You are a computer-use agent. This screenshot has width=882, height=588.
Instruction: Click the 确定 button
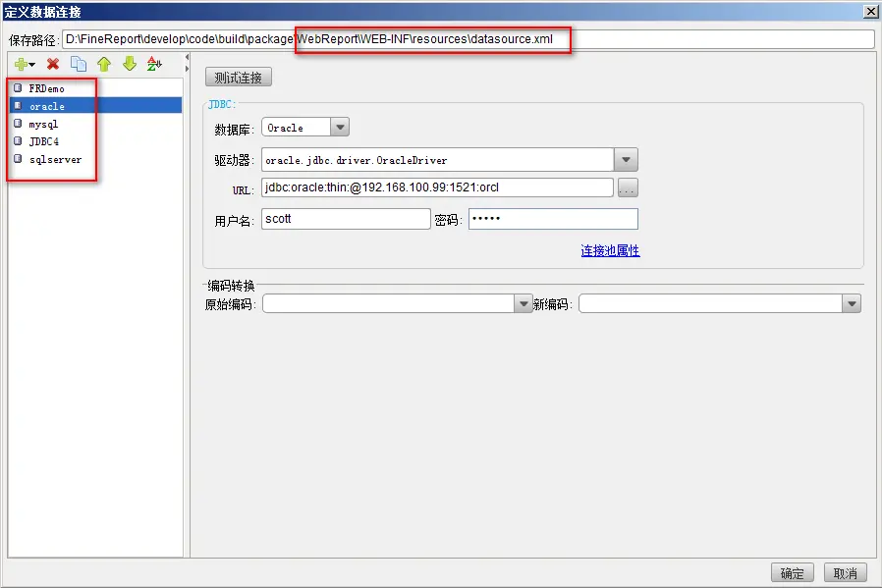point(792,573)
